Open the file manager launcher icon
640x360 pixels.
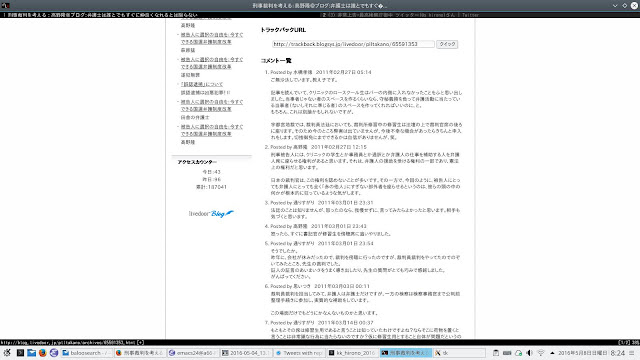point(31,353)
